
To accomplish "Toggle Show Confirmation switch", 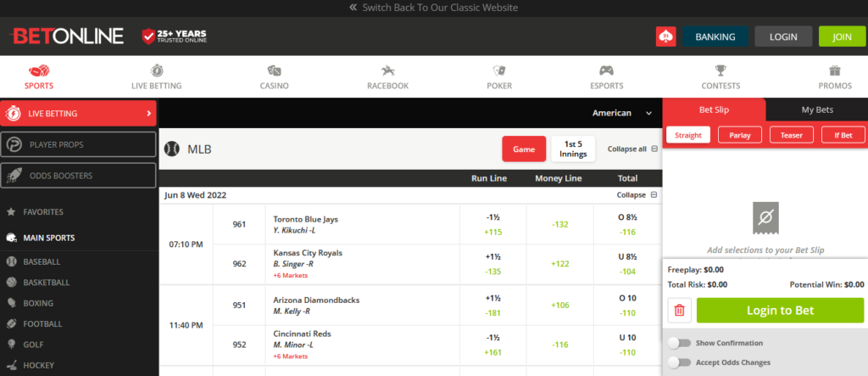I will tap(679, 343).
